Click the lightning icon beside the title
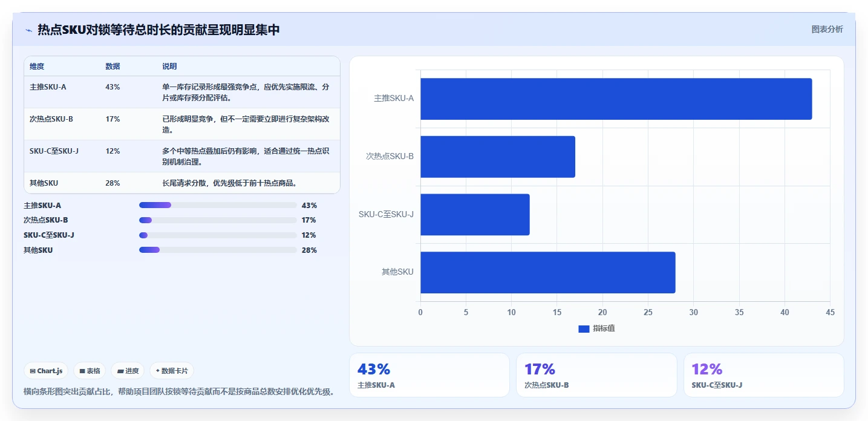Viewport: 868px width, 421px height. pos(28,30)
